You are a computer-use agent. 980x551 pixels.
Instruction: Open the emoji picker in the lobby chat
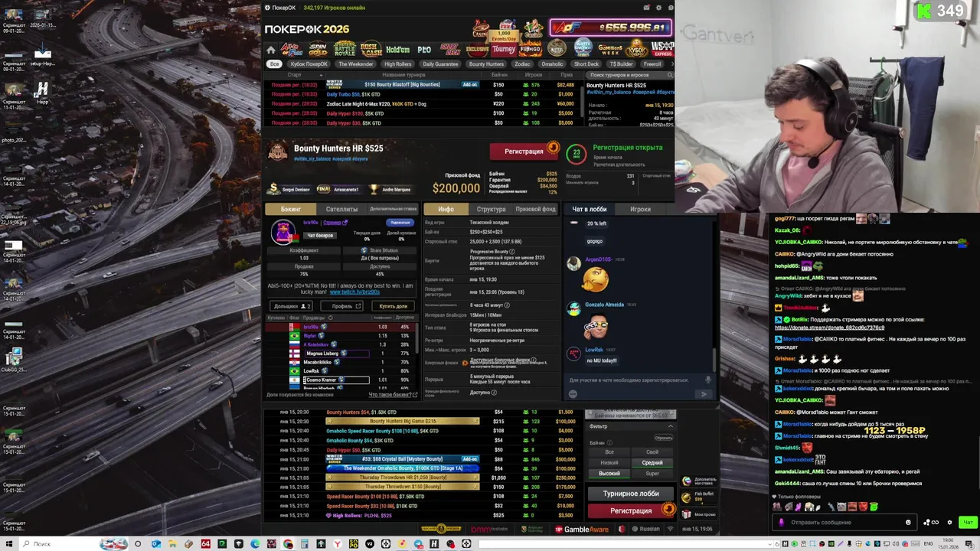click(573, 394)
